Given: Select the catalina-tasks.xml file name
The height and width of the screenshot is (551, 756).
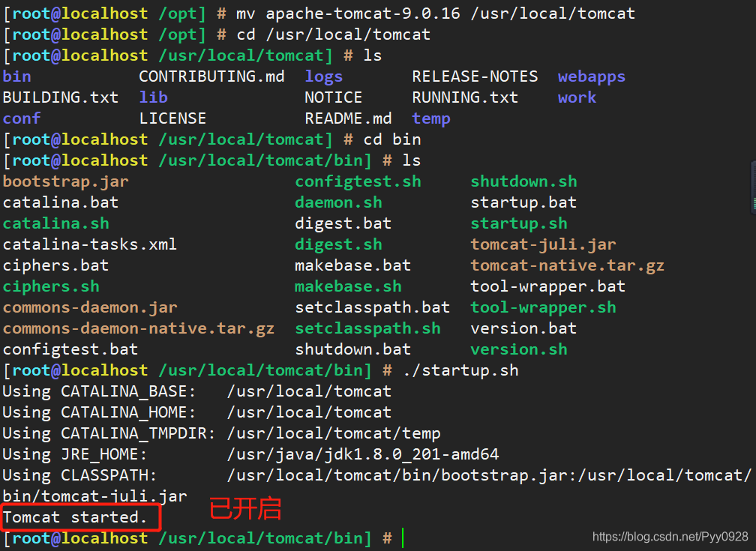Looking at the screenshot, I should pos(90,244).
